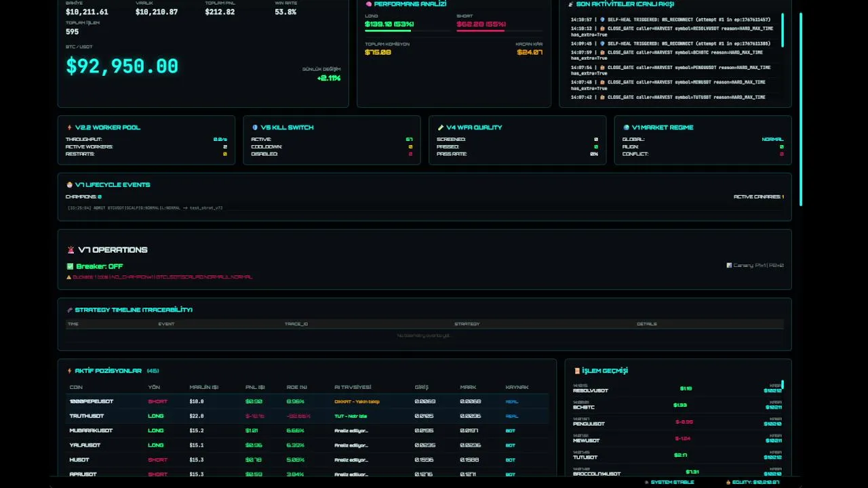Select the HUSDT position row
Screen dimensions: 868x488
point(307,460)
